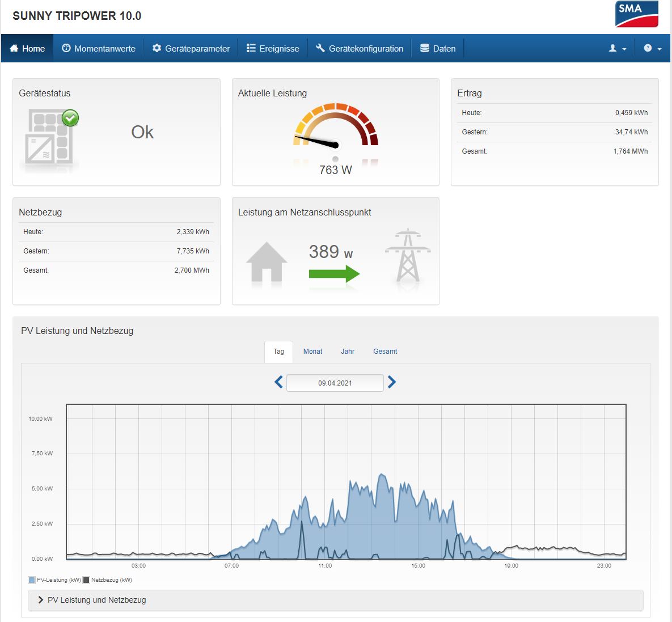Go to next day with right arrow
This screenshot has height=622, width=672.
(392, 382)
